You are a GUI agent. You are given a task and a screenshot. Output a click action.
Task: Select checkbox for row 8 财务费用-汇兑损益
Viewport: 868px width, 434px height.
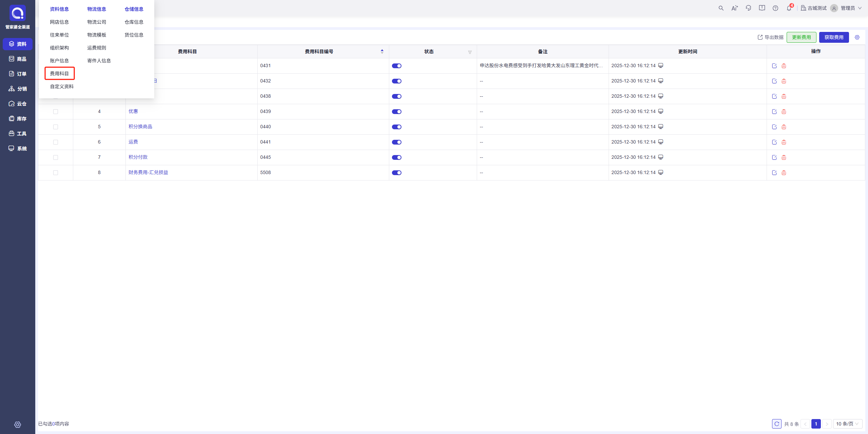tap(56, 173)
